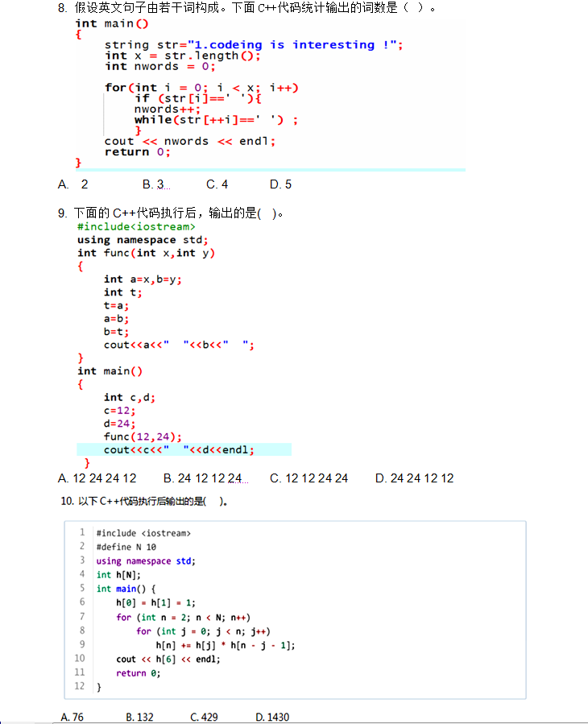Viewport: 588px width, 724px height.
Task: Click the string str="1.codeing is interesting !" line
Action: [x=254, y=45]
